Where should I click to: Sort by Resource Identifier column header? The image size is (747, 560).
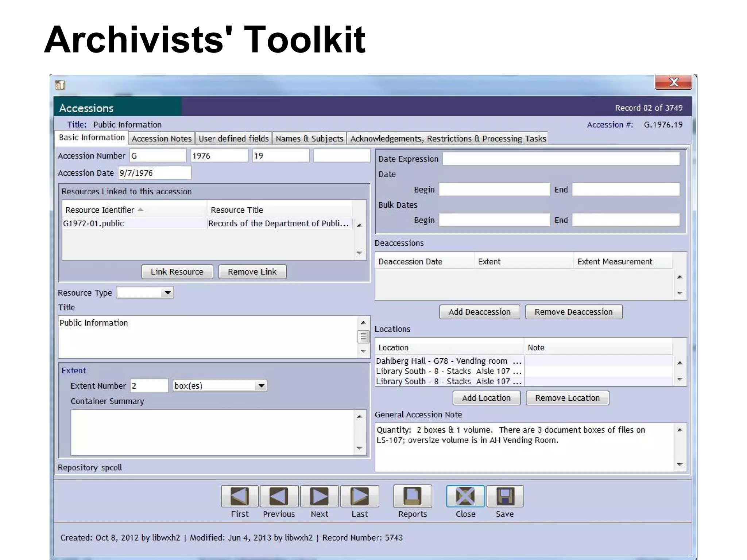click(x=134, y=210)
